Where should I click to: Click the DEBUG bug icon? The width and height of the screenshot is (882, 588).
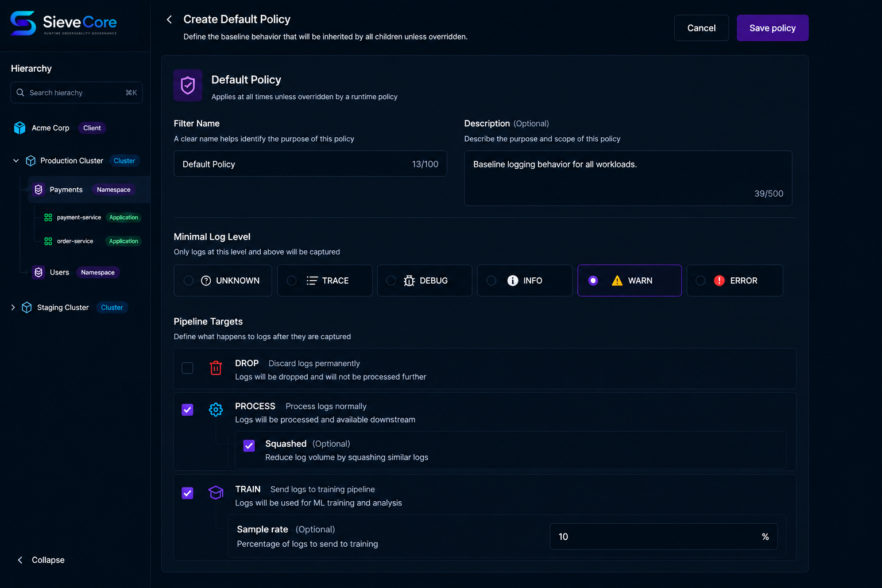click(409, 281)
